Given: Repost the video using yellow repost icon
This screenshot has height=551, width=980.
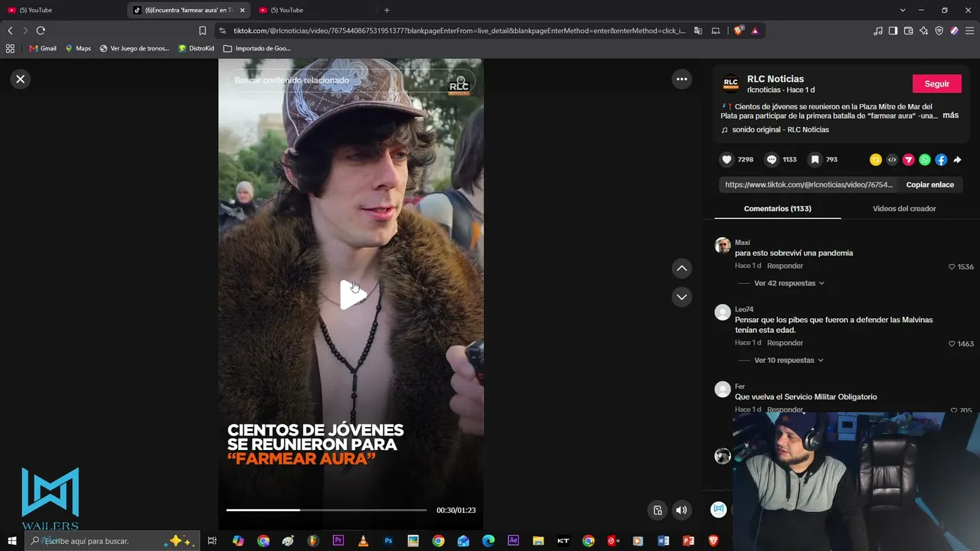Looking at the screenshot, I should pyautogui.click(x=876, y=160).
